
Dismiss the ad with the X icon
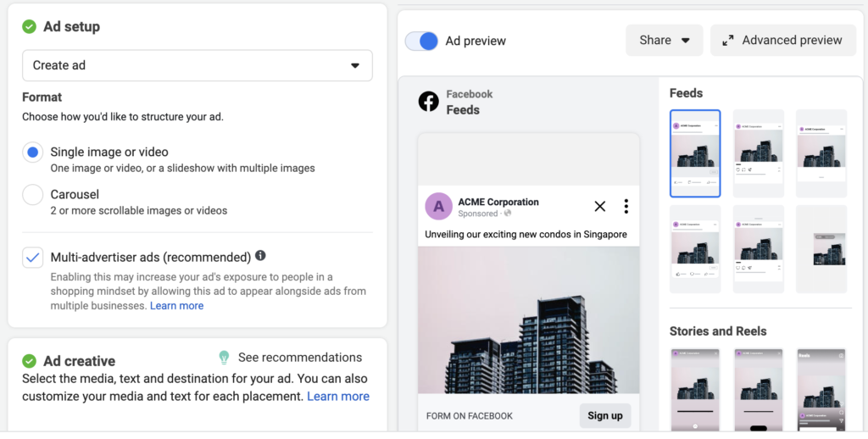pos(599,207)
